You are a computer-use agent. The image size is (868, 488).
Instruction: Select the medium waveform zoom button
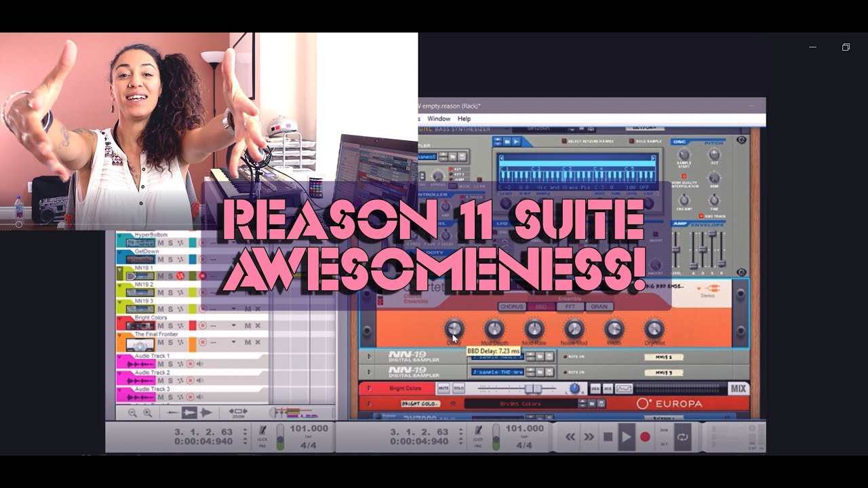click(189, 412)
